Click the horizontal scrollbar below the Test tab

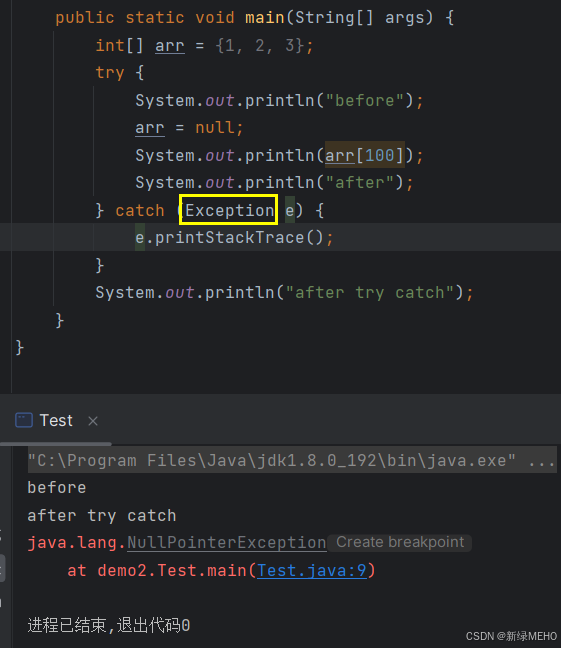point(56,444)
